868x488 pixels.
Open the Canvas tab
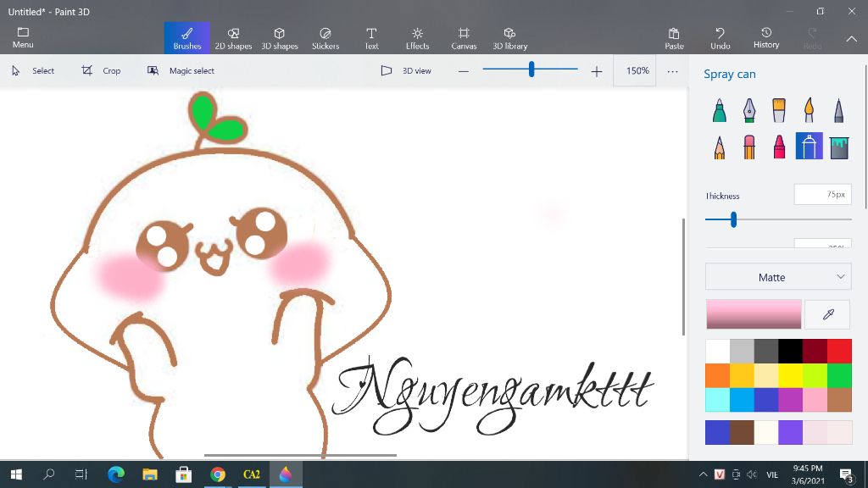(x=464, y=38)
